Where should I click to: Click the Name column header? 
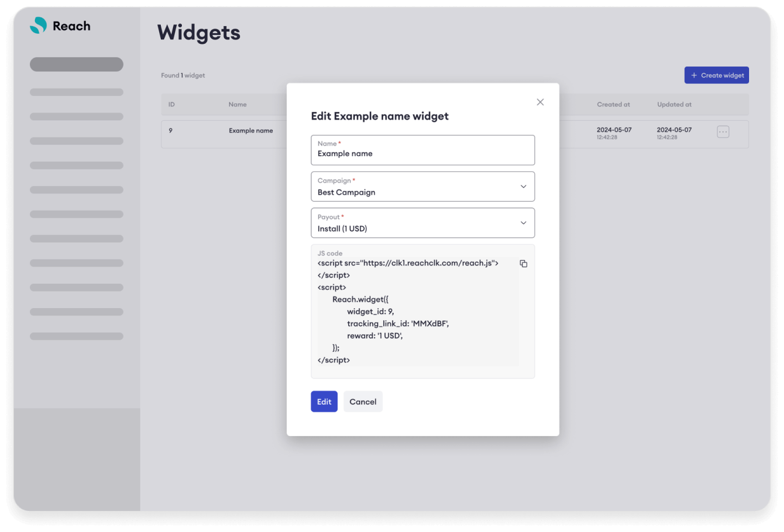[x=237, y=104]
